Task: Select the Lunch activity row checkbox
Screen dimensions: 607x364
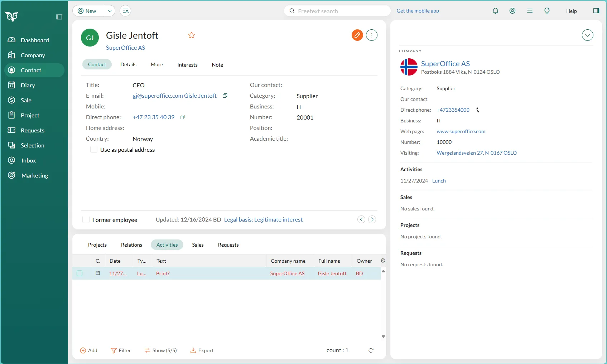Action: pos(80,273)
